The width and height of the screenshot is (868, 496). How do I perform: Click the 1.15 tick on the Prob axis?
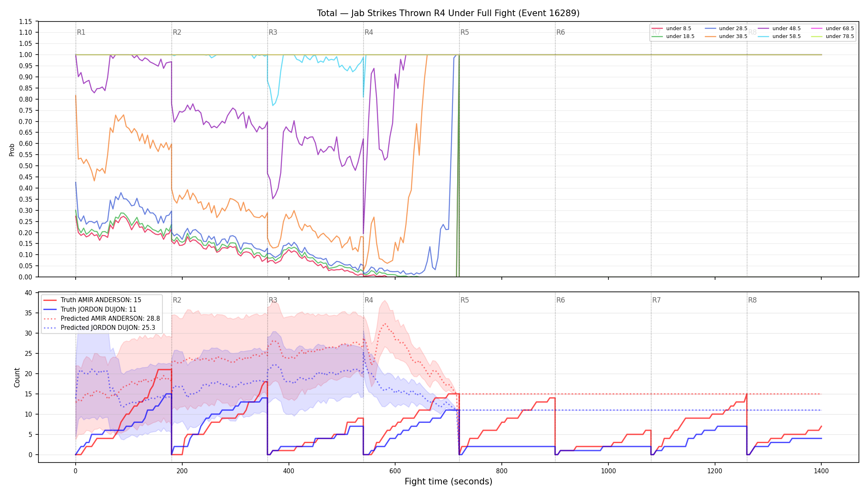pyautogui.click(x=26, y=21)
